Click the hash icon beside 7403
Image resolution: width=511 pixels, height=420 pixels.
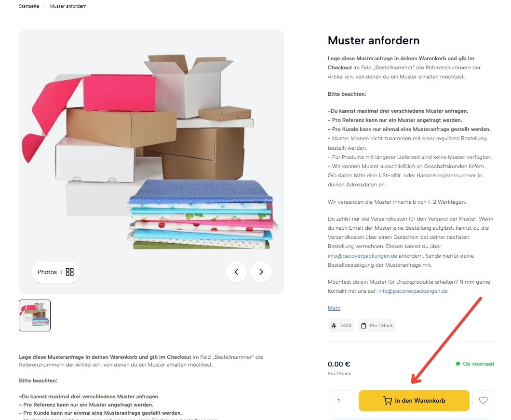[334, 326]
